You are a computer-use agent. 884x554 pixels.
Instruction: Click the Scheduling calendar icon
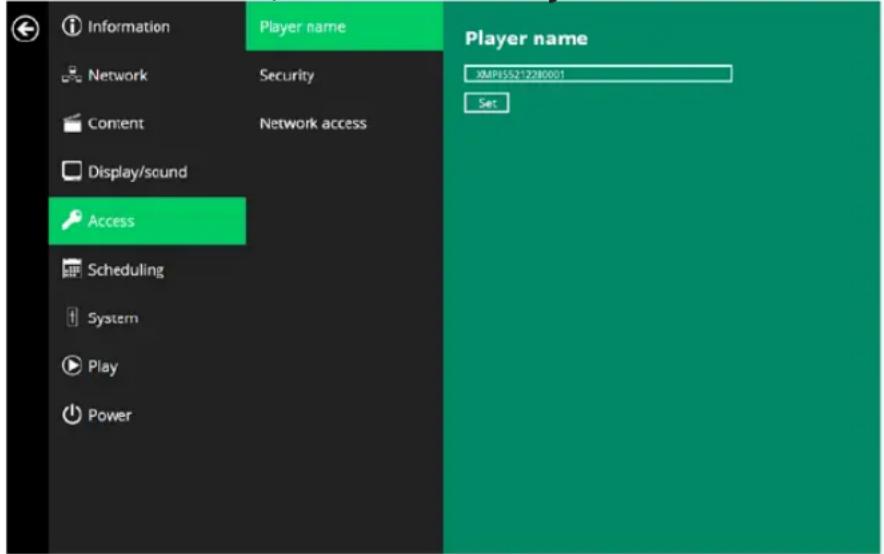[72, 269]
